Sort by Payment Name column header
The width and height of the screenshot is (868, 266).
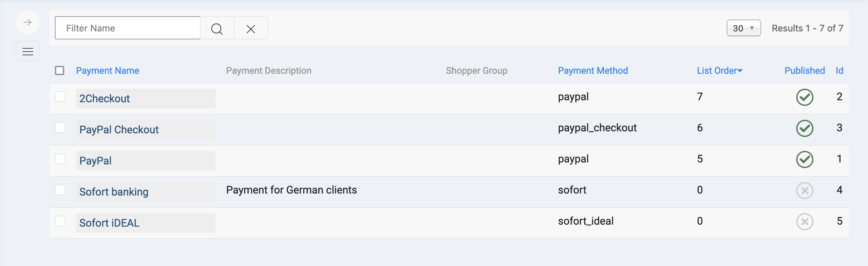108,70
